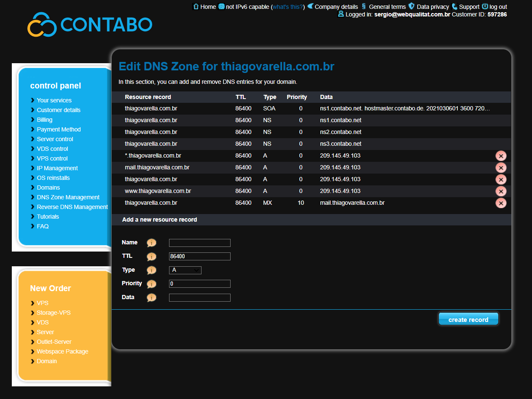Open DNS Zone Management in control panel
532x399 pixels.
point(68,197)
